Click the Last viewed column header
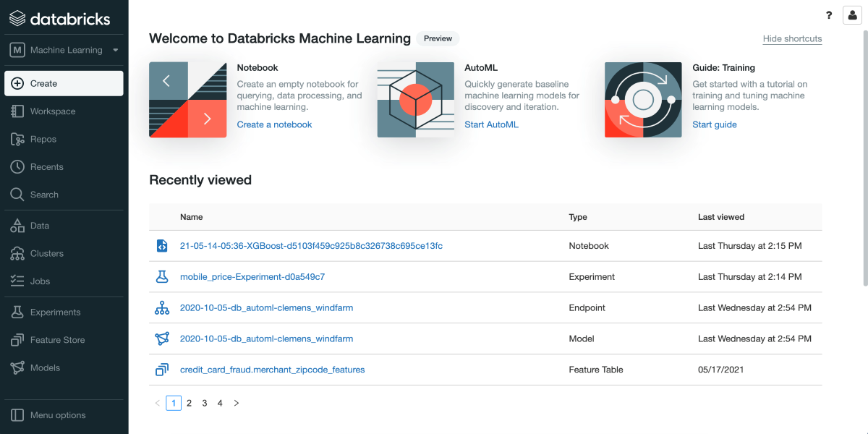The height and width of the screenshot is (434, 868). 721,217
